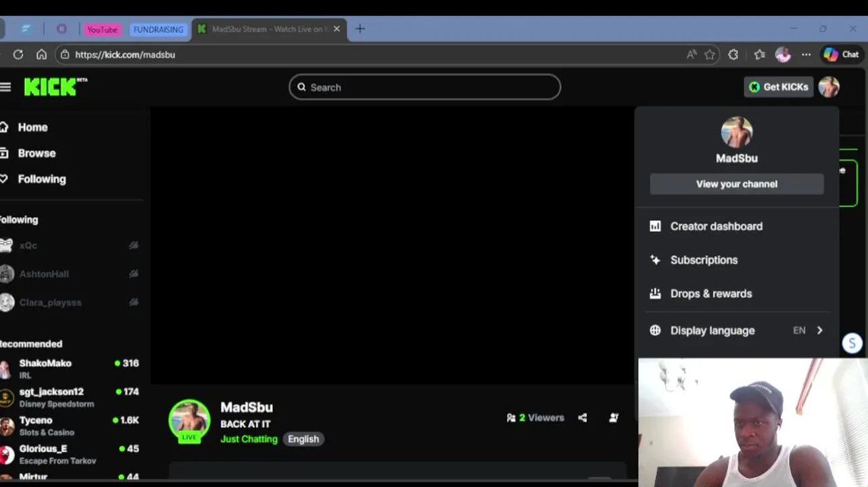Open Following in sidebar
The width and height of the screenshot is (868, 487).
pos(42,179)
